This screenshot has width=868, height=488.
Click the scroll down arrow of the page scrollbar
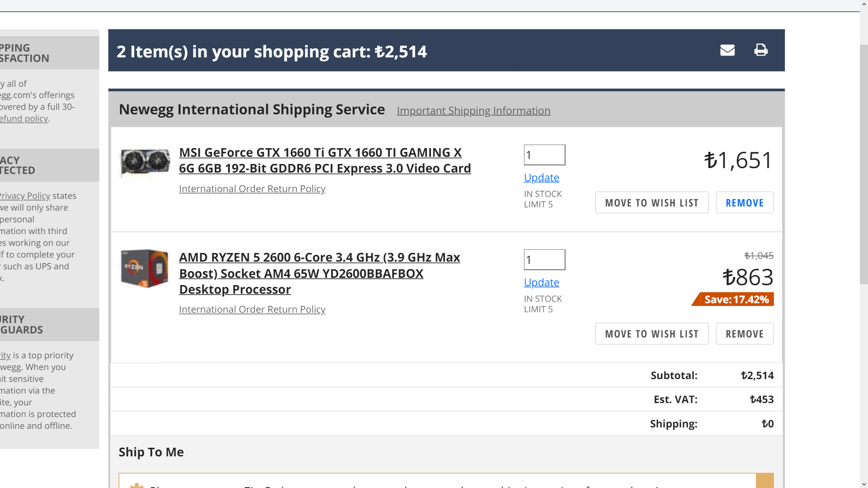pos(864,483)
